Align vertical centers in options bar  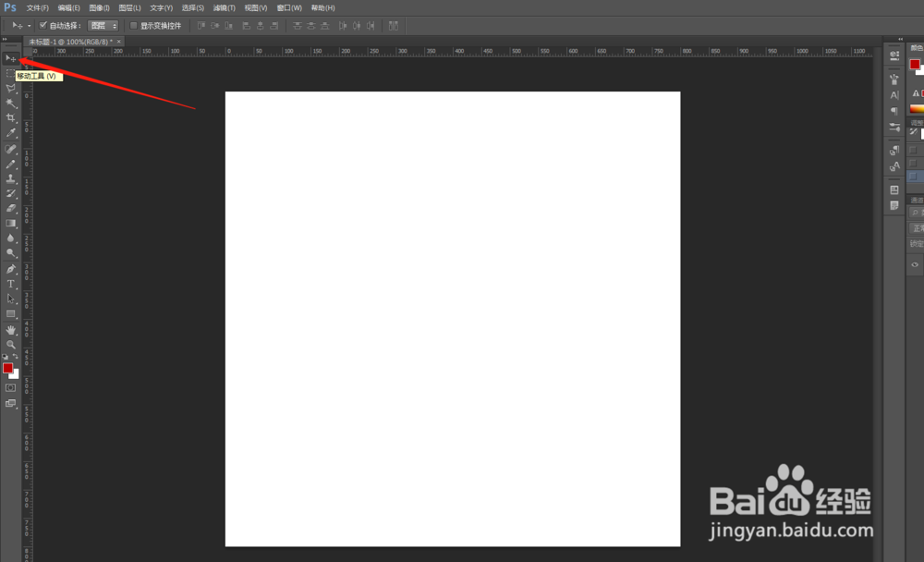215,26
